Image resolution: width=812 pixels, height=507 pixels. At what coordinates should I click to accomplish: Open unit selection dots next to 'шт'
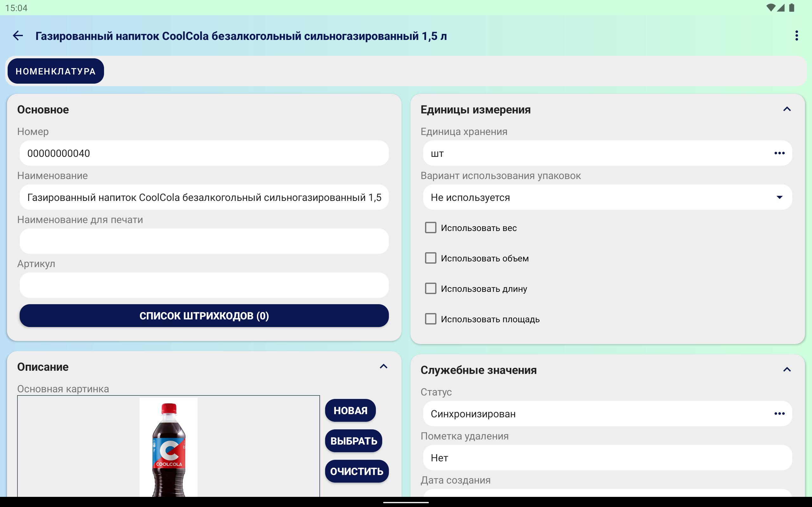tap(779, 153)
